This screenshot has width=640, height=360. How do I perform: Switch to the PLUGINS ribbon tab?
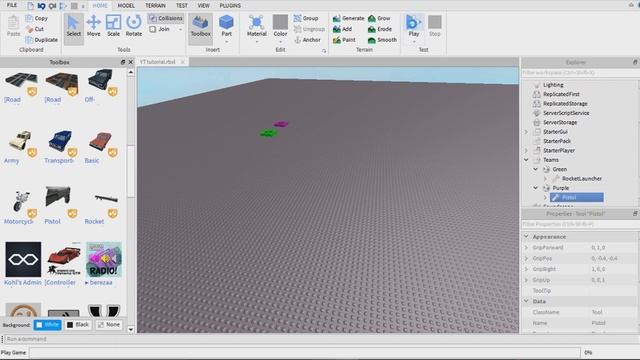coord(230,6)
